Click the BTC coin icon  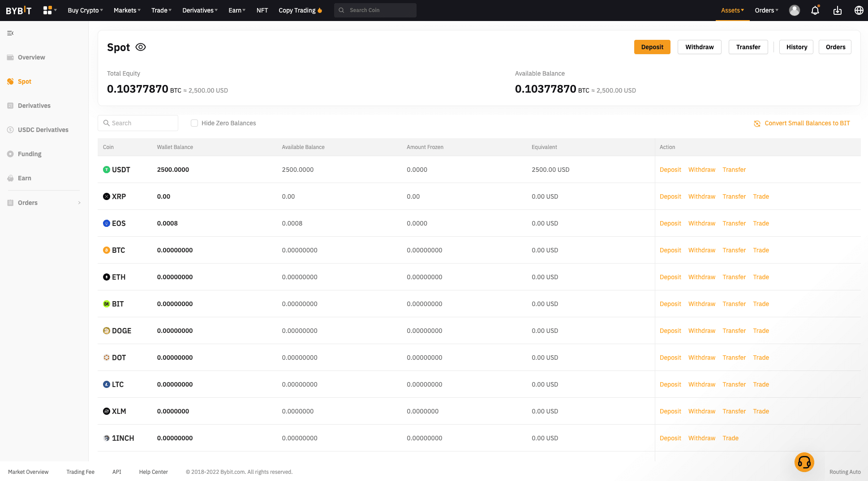[107, 250]
